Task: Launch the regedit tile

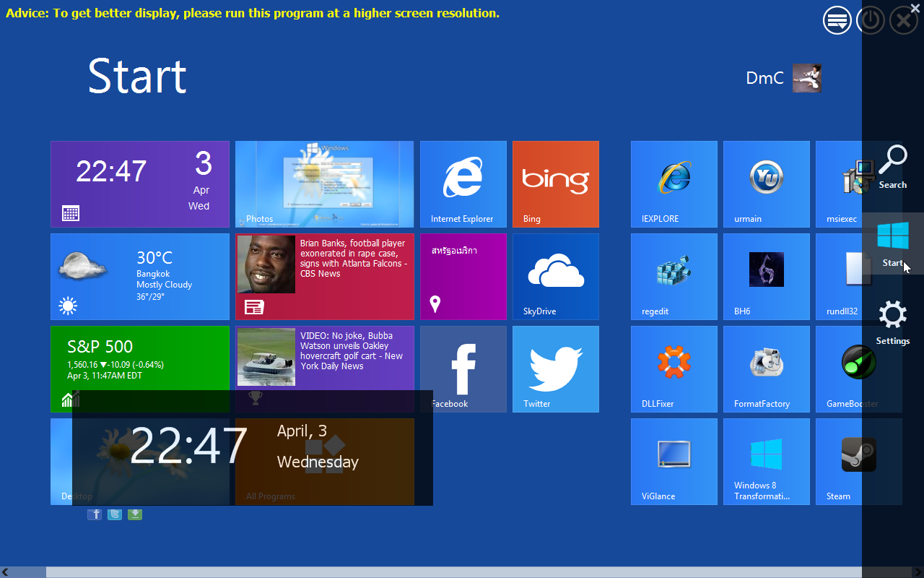Action: (674, 277)
